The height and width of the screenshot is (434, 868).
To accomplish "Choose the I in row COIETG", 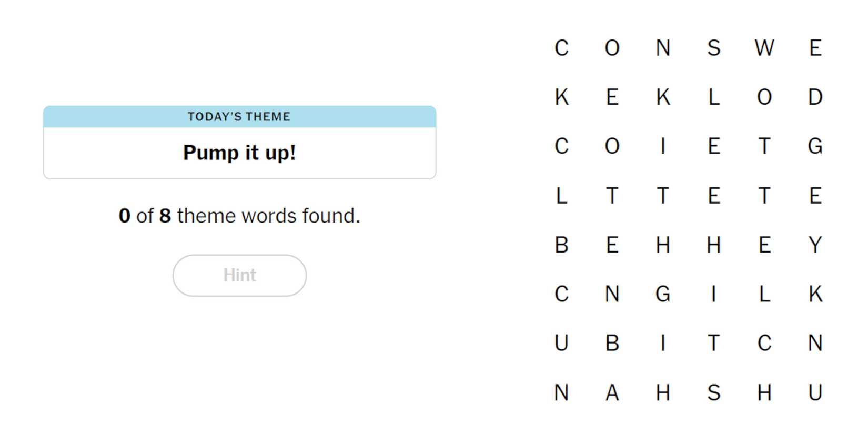I will 663,146.
